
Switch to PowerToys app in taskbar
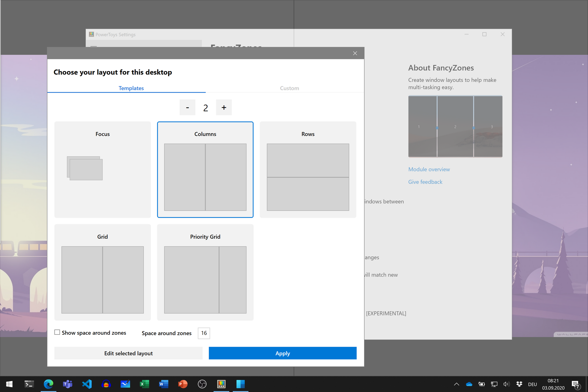click(221, 384)
